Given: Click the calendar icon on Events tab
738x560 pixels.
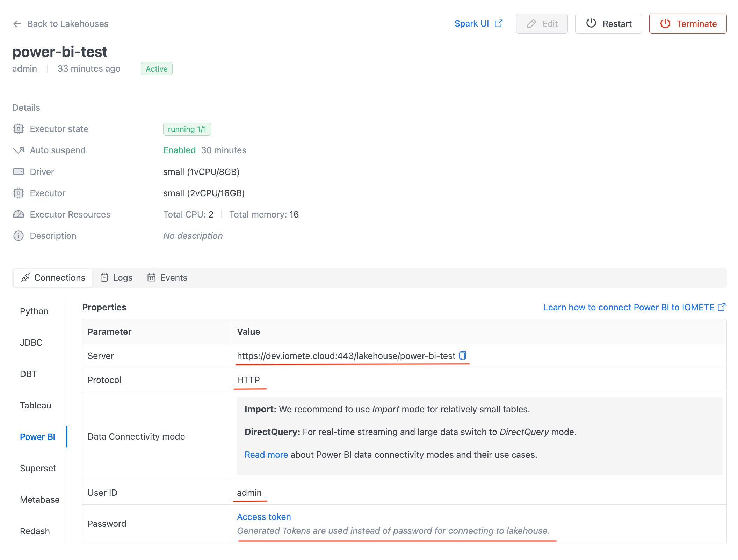Looking at the screenshot, I should (151, 278).
